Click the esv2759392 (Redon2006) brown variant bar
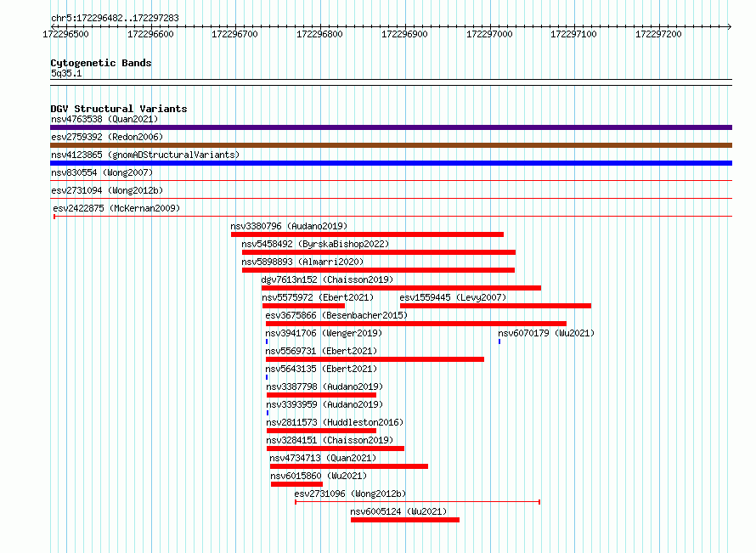756x553 pixels. [391, 145]
